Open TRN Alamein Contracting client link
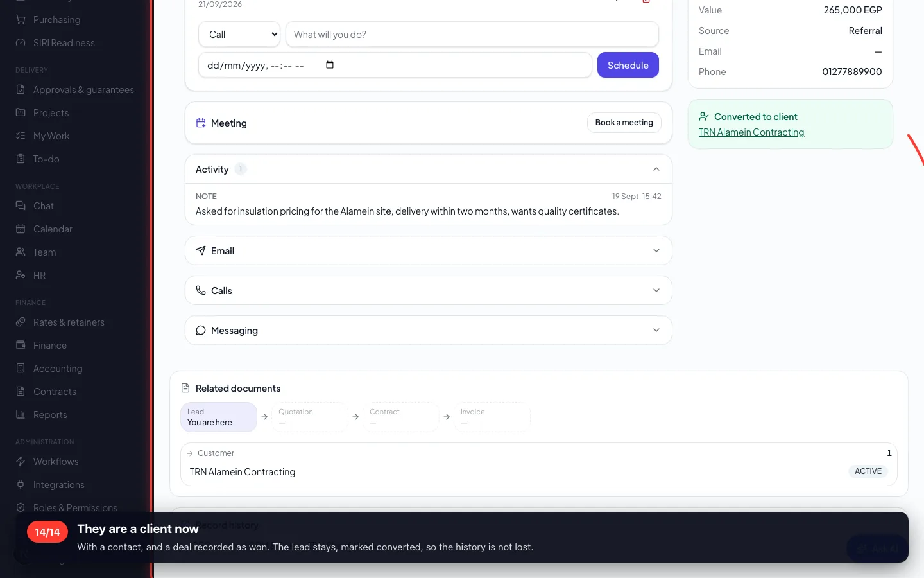The width and height of the screenshot is (924, 578). pyautogui.click(x=751, y=132)
